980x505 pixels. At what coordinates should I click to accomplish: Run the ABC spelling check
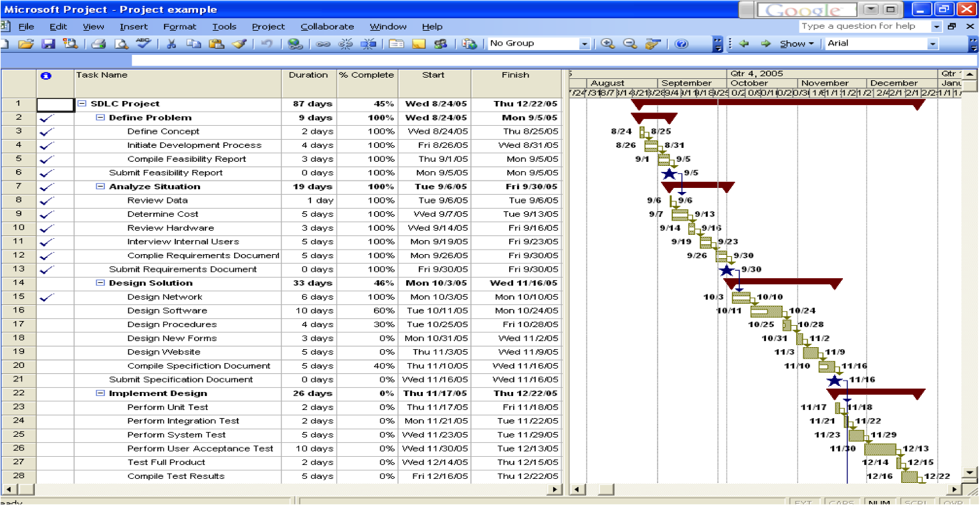pos(142,43)
